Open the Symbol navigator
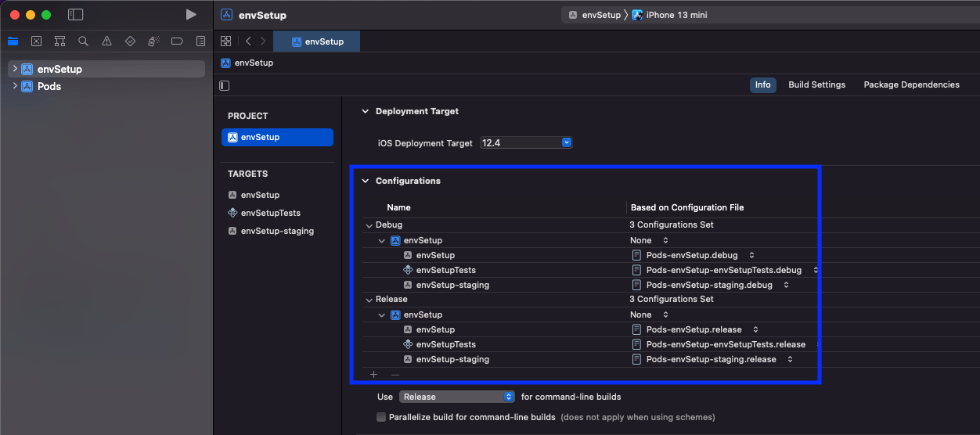Viewport: 980px width, 435px height. 59,41
